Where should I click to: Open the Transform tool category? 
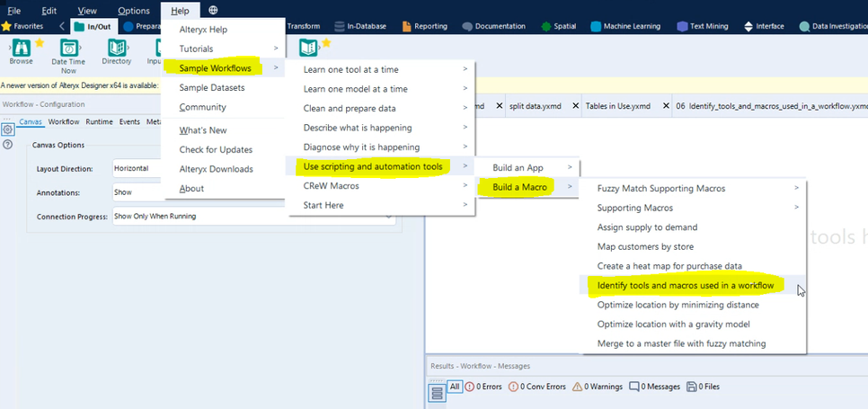tap(304, 26)
